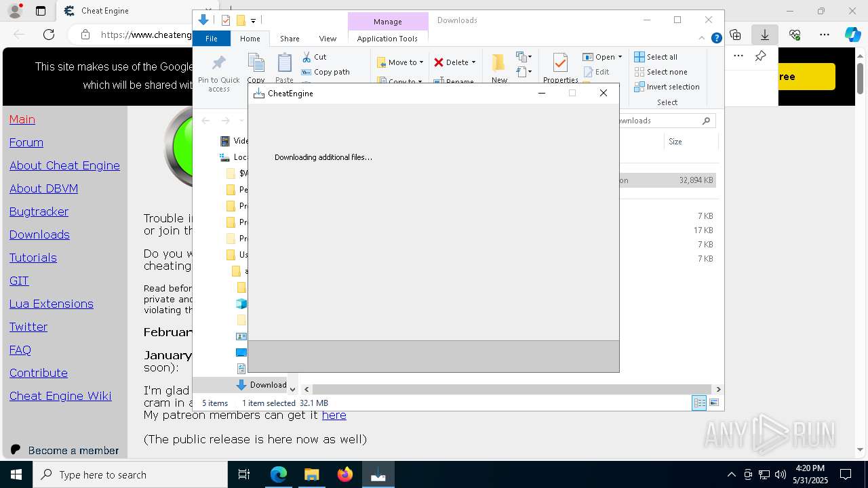Open the About DBVM link

point(43,188)
